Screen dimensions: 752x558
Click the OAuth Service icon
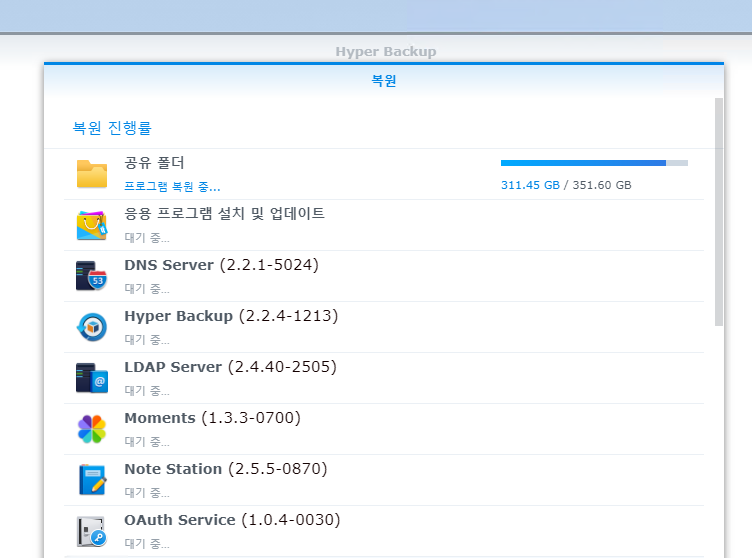92,531
